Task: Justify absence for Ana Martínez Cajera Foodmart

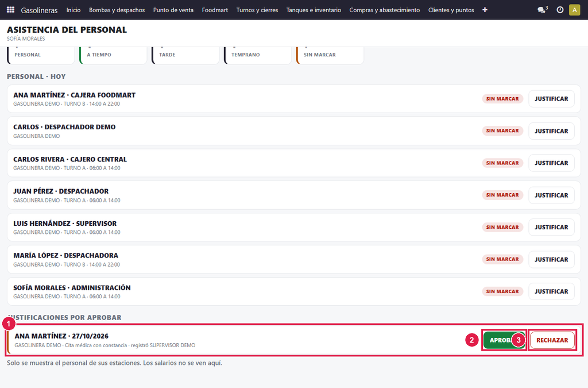Action: [x=551, y=99]
